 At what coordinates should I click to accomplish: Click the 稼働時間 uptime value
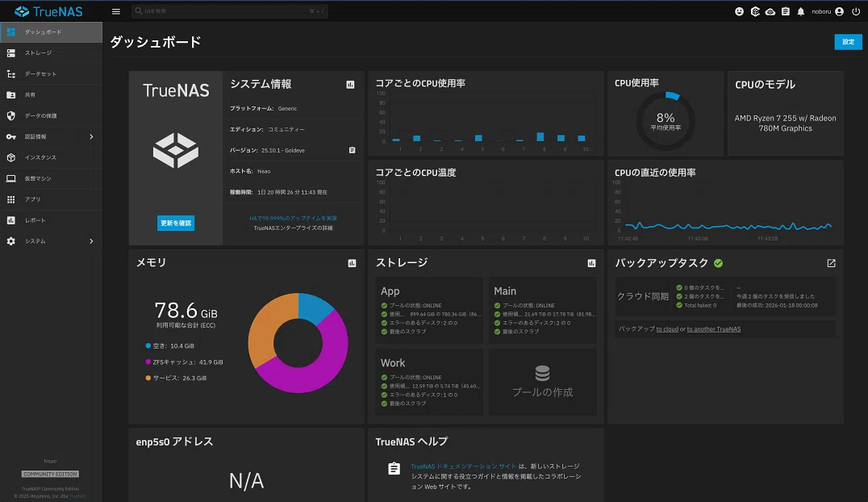(292, 192)
